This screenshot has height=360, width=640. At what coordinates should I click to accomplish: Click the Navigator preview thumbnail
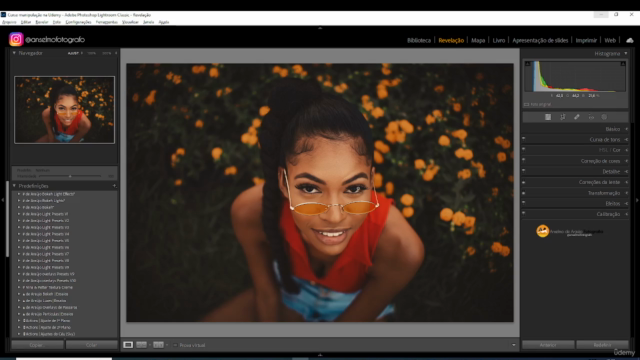tap(64, 110)
